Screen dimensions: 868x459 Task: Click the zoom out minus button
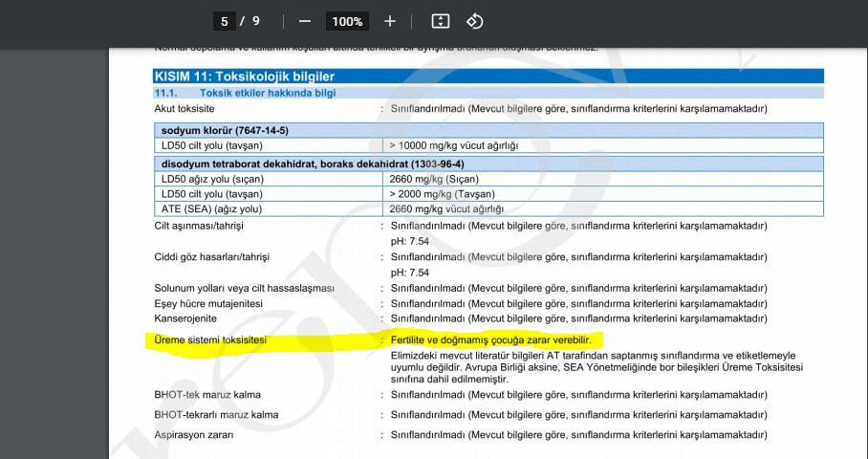point(304,21)
